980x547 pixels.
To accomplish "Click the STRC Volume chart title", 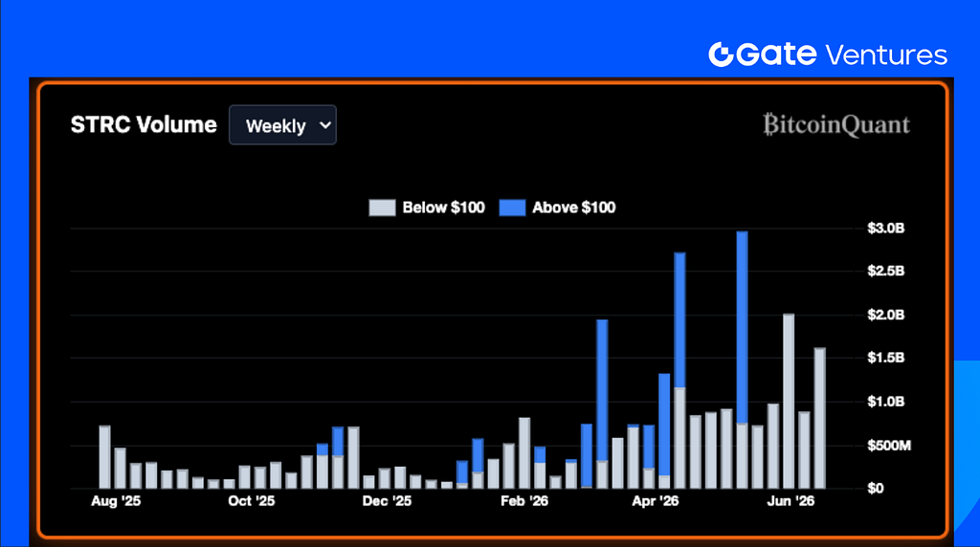I will (144, 124).
